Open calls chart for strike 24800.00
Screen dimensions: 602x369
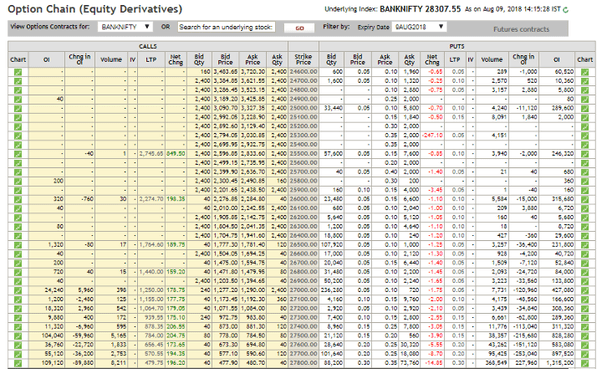(18, 90)
